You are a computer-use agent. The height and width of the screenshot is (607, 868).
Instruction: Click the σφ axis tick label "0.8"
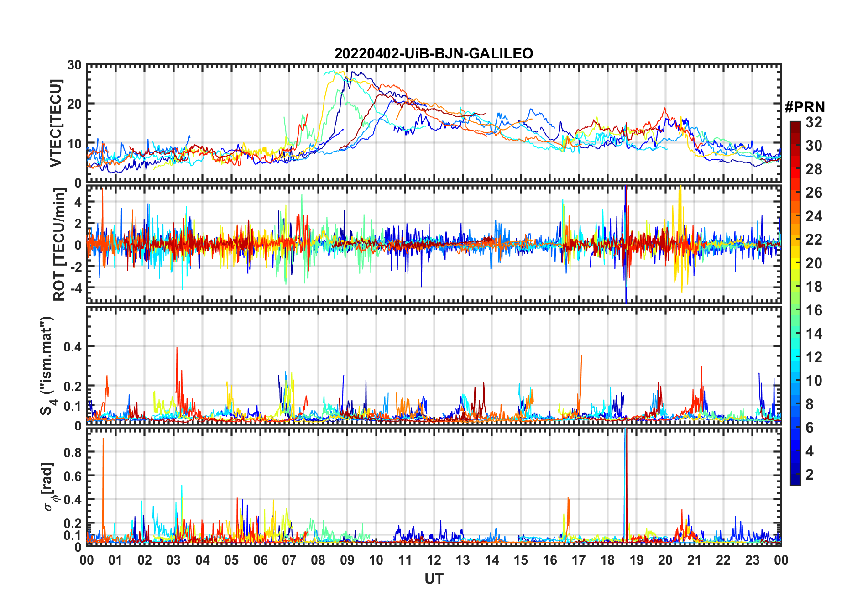click(73, 452)
